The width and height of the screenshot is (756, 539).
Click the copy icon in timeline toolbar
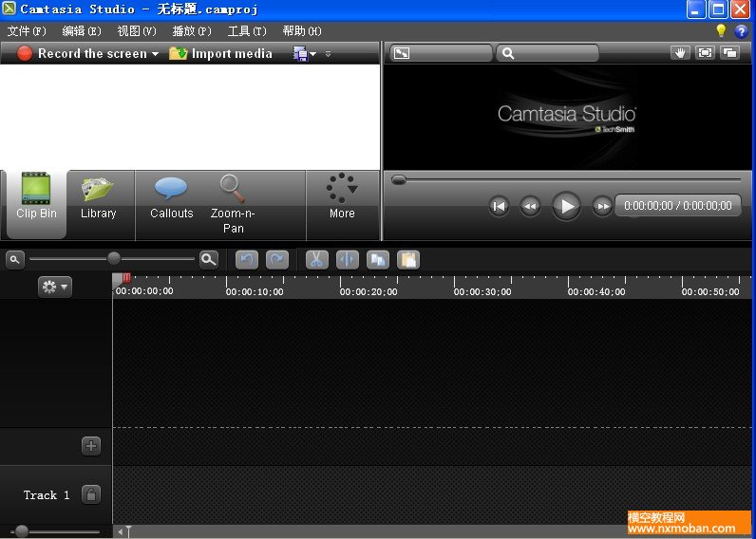[378, 259]
